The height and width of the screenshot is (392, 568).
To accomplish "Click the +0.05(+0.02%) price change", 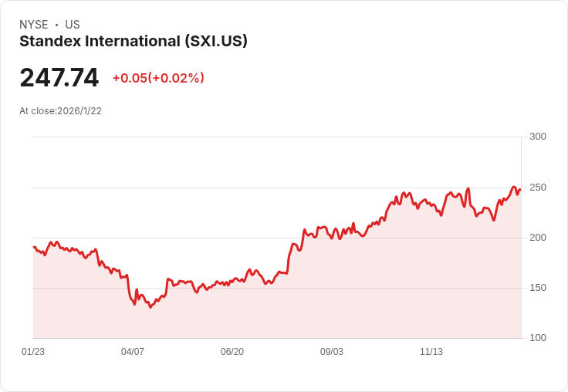I will tap(158, 78).
